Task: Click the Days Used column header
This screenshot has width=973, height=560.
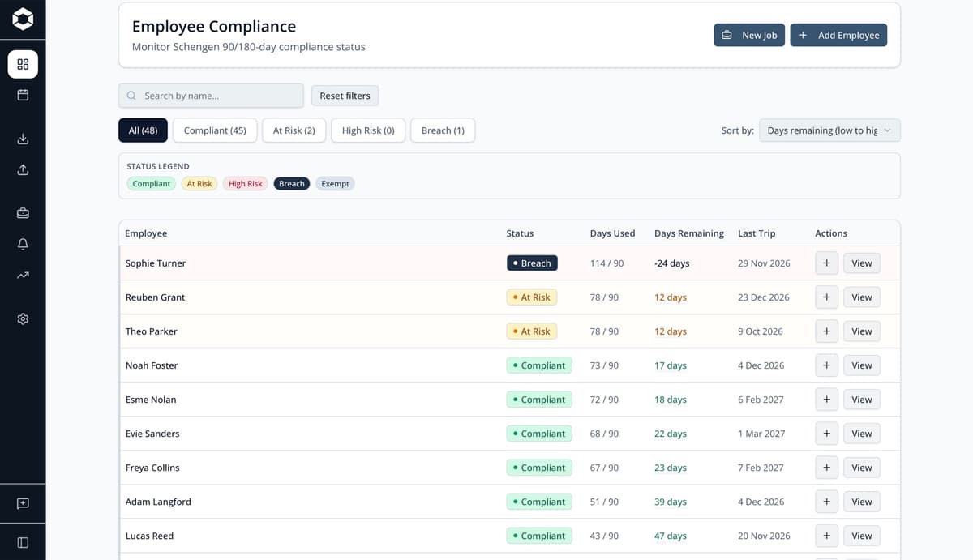Action: tap(612, 233)
